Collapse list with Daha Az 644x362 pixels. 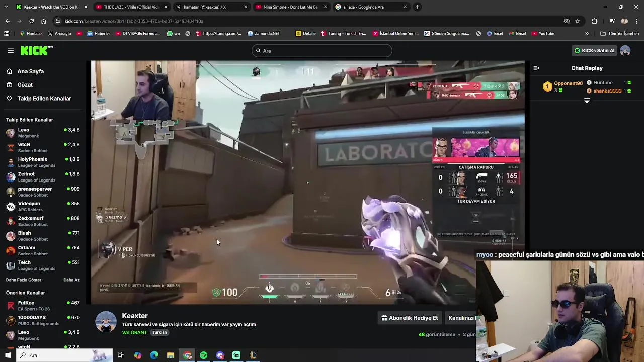point(71,280)
